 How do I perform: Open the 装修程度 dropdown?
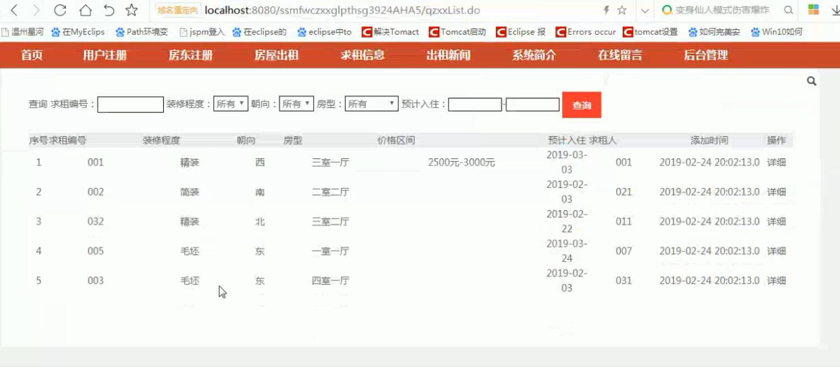(230, 104)
